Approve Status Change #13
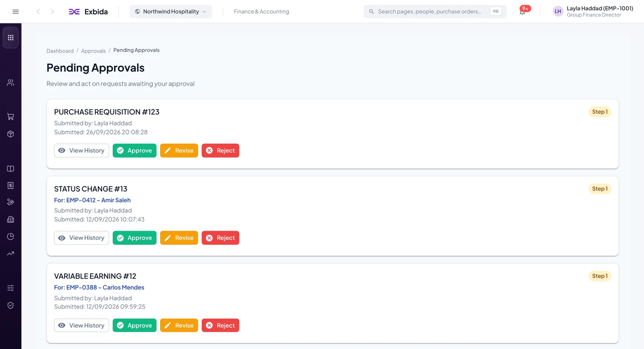The width and height of the screenshot is (644, 349). pos(134,238)
